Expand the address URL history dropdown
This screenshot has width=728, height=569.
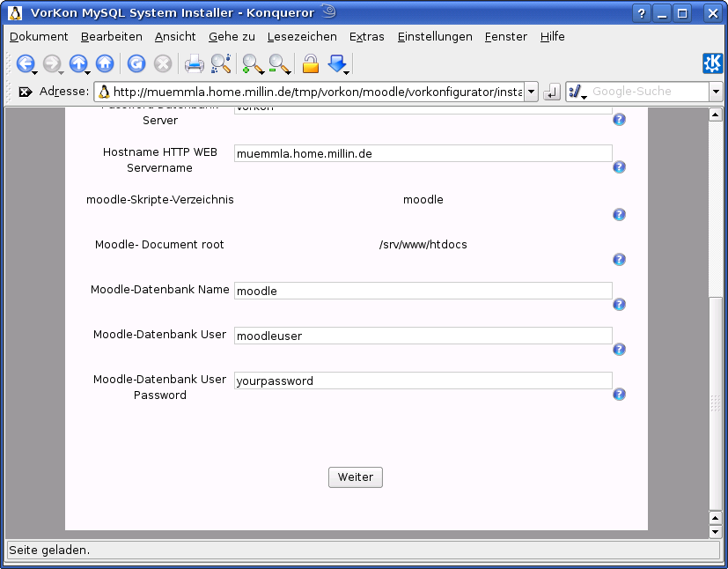[531, 92]
